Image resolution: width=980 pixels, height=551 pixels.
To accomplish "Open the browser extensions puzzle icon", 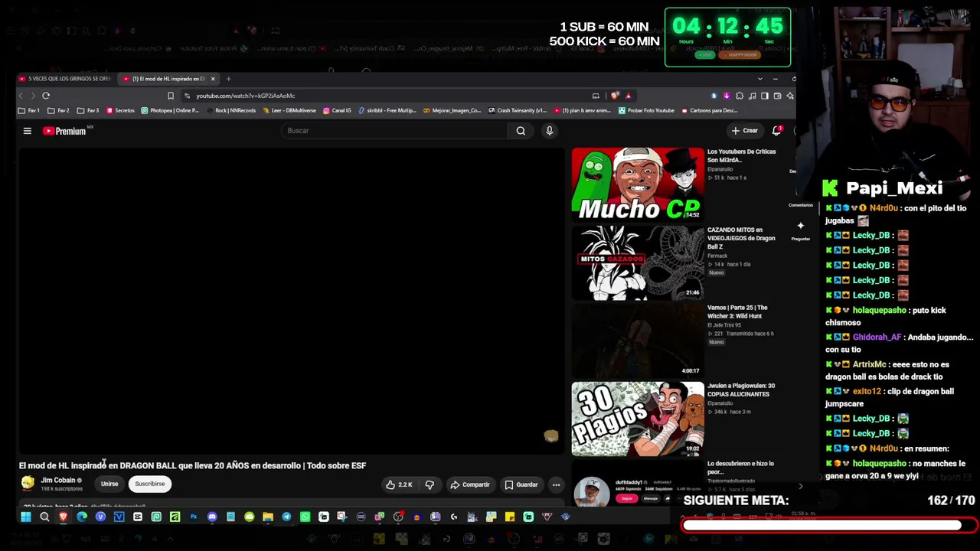I will pyautogui.click(x=740, y=96).
